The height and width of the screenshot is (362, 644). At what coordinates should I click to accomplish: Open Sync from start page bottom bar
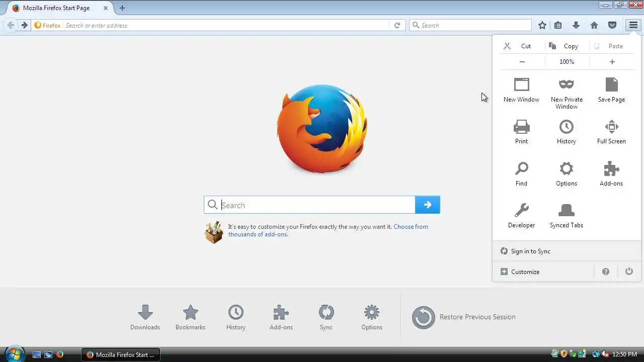[326, 317]
